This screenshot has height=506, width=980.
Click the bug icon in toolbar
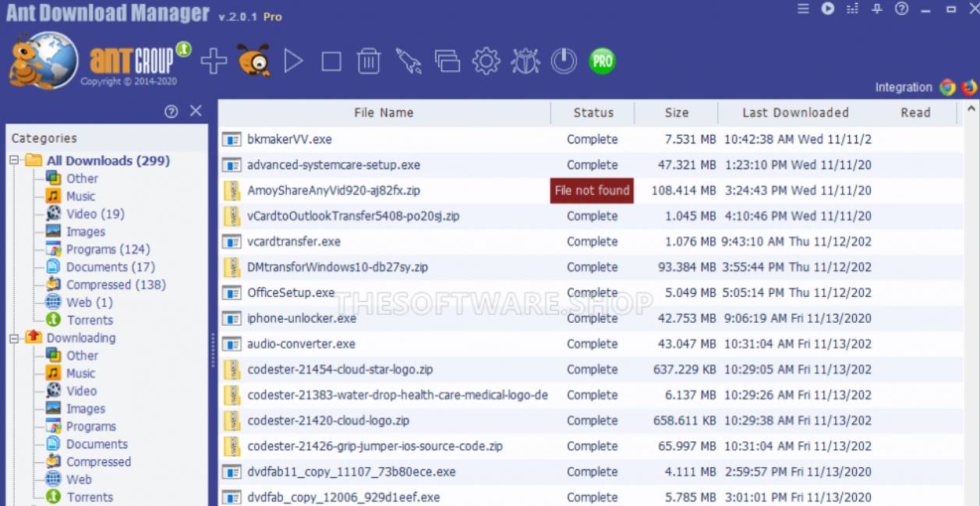(x=525, y=61)
